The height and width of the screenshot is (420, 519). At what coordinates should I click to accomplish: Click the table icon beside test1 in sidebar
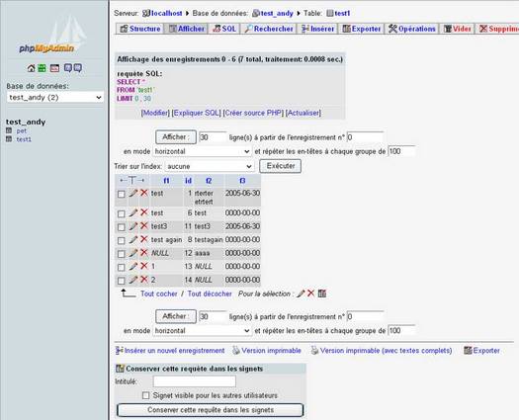(x=9, y=139)
